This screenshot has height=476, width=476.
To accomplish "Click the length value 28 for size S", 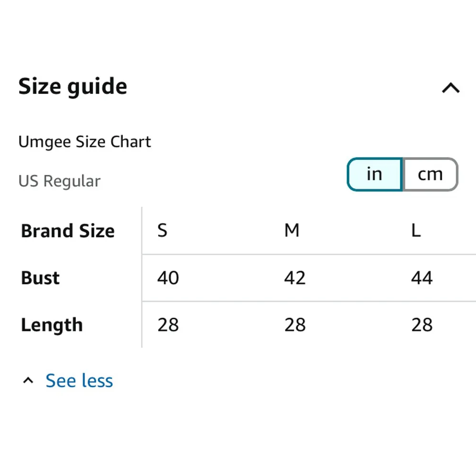I will tap(168, 325).
